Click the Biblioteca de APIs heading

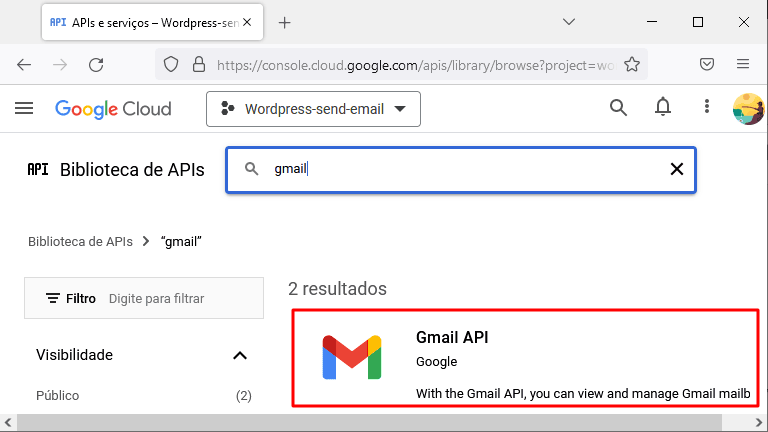point(132,170)
